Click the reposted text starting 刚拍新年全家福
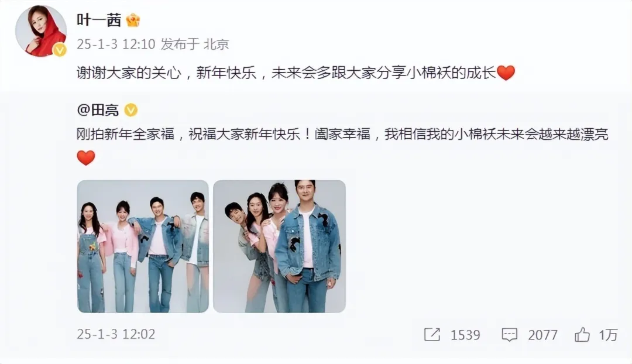The height and width of the screenshot is (364, 632). coord(342,134)
